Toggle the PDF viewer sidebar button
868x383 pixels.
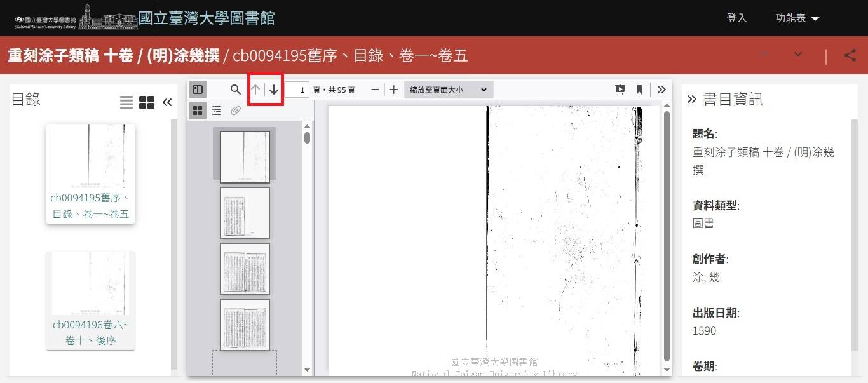[198, 90]
